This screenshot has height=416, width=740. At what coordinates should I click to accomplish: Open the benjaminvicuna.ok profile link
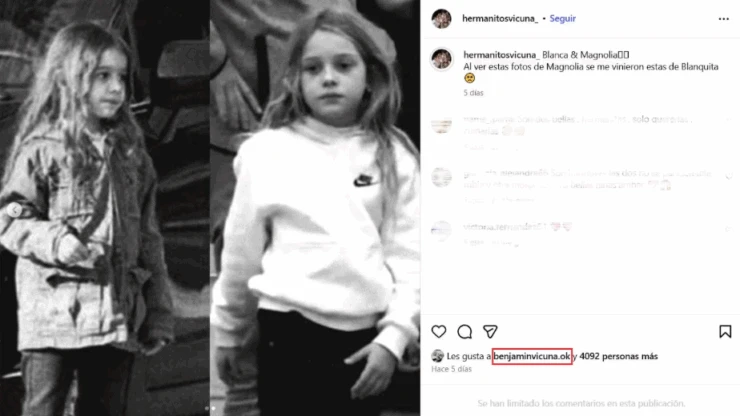coord(532,356)
